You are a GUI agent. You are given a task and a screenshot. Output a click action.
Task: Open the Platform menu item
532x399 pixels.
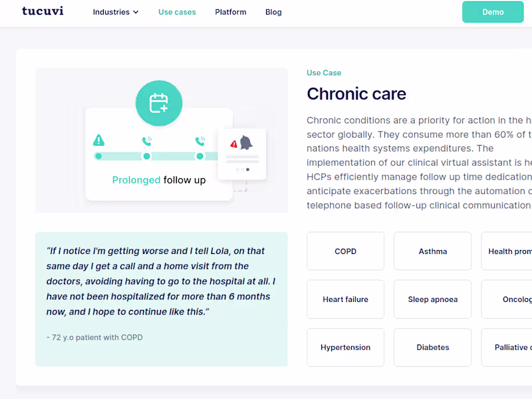(231, 11)
